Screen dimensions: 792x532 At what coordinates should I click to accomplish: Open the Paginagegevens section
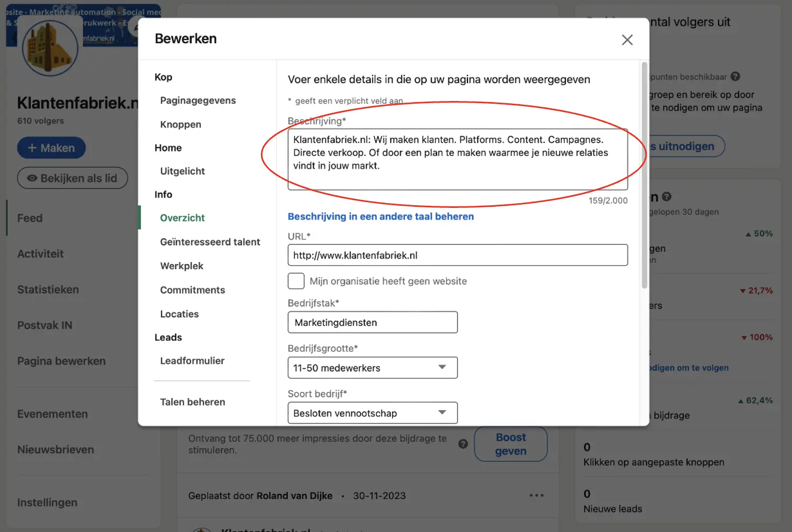(x=198, y=101)
